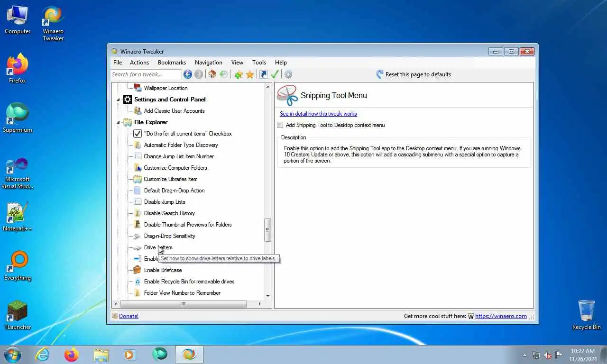Open the Actions menu
607x364 pixels.
point(139,63)
